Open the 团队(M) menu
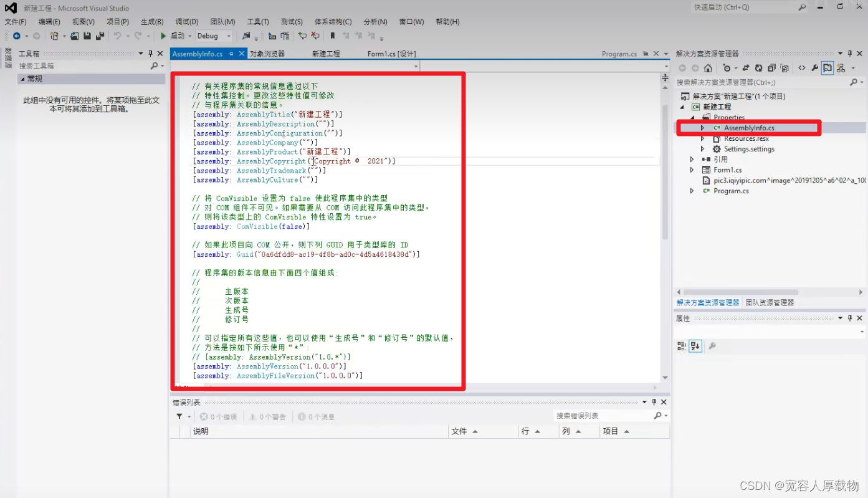 coord(222,22)
